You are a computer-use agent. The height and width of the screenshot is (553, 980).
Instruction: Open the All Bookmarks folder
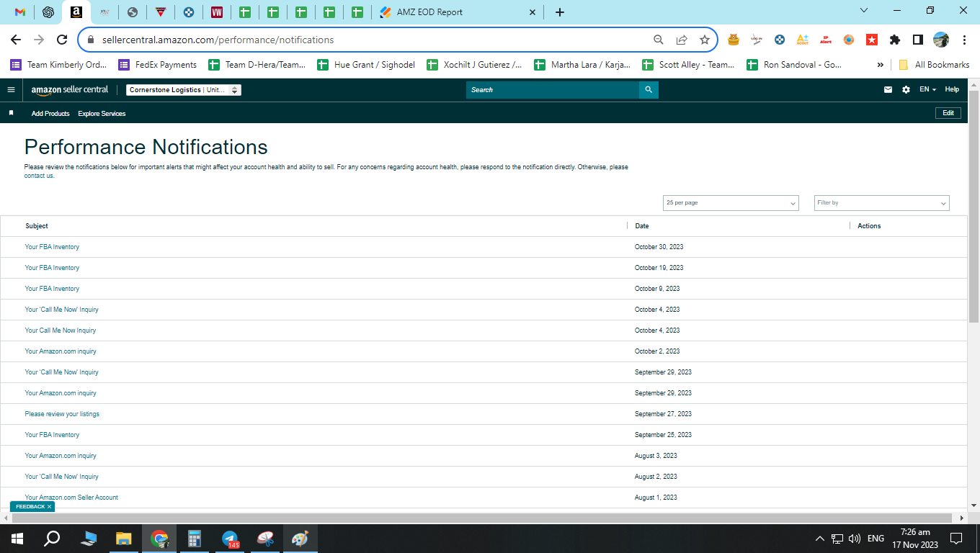coord(934,65)
